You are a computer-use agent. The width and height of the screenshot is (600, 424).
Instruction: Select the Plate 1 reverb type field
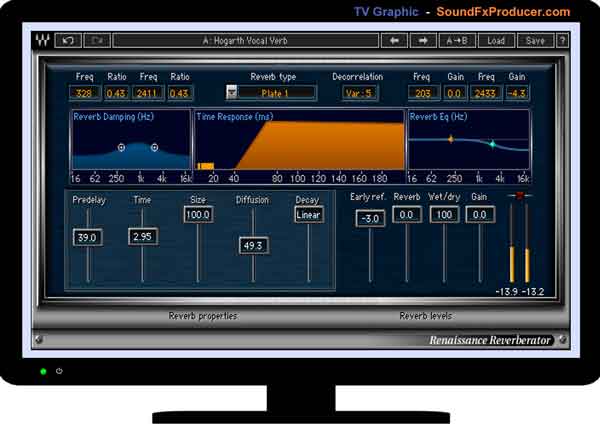tap(277, 93)
